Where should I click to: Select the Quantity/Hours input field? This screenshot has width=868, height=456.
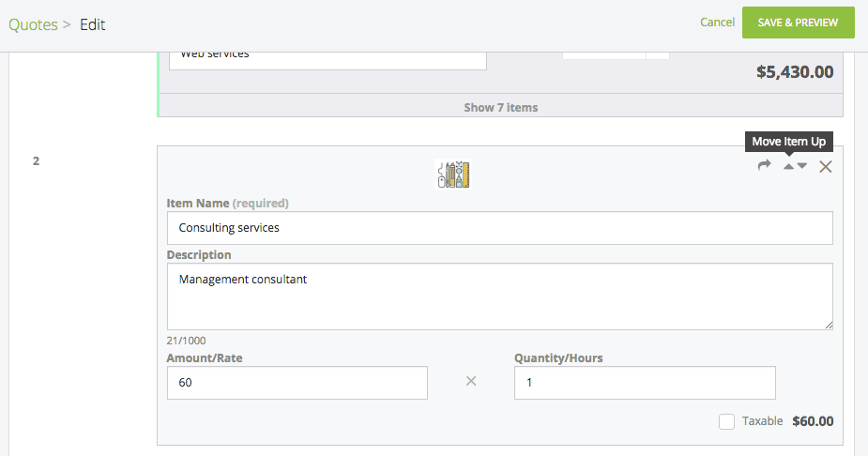coord(645,383)
